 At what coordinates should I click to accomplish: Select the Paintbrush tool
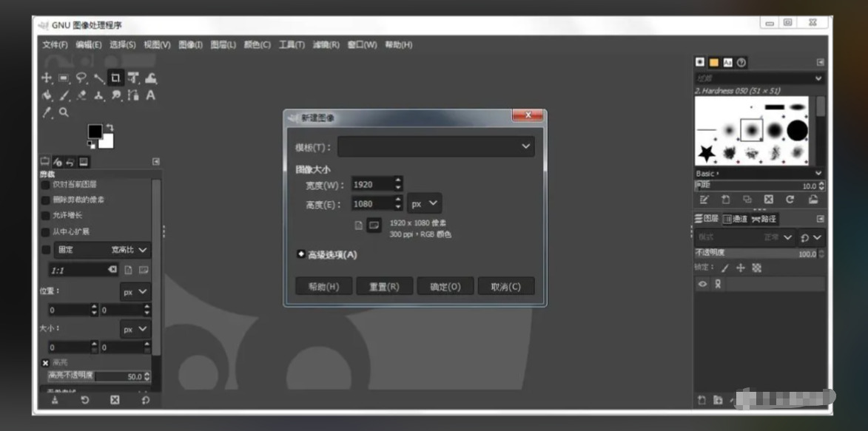coord(64,95)
